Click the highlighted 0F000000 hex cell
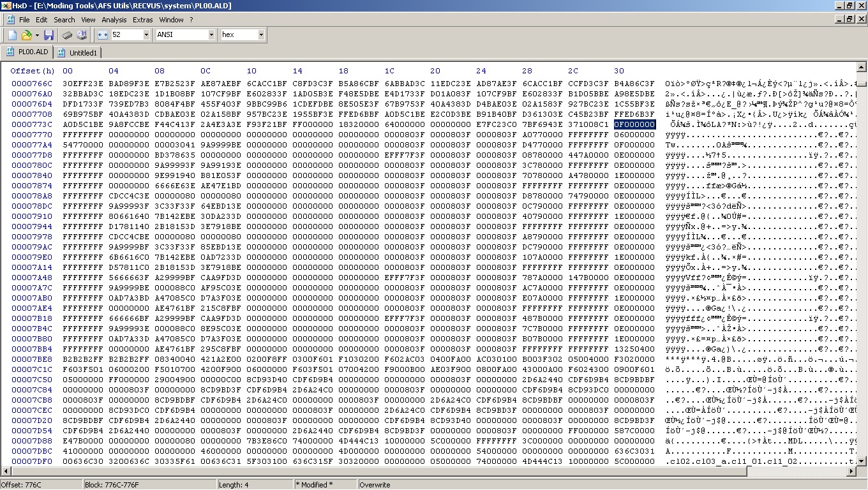The width and height of the screenshot is (868, 490). [634, 124]
